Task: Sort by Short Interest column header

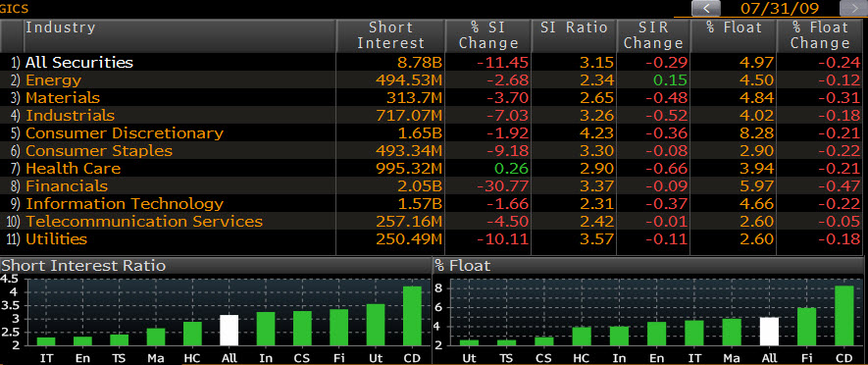Action: pyautogui.click(x=390, y=35)
